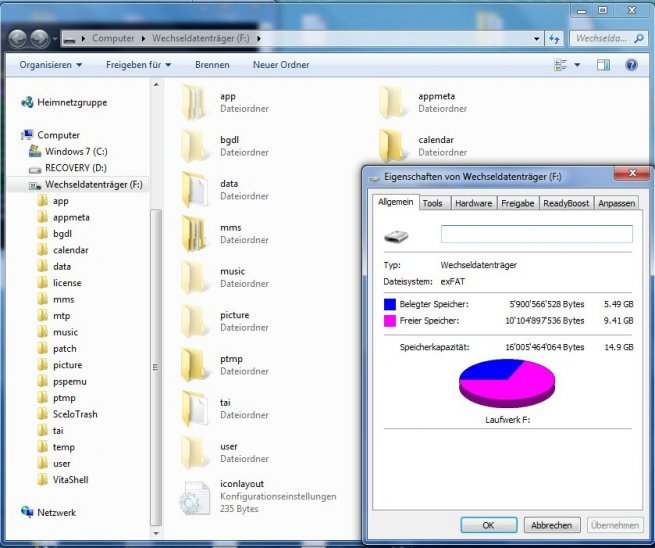Click the Heimnetzgruppe icon in sidebar
The image size is (655, 548).
pyautogui.click(x=27, y=102)
